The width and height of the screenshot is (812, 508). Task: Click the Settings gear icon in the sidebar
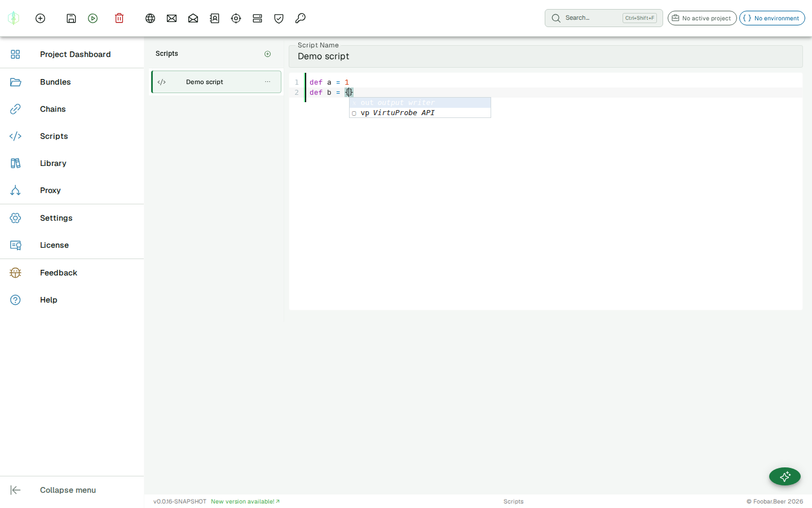(x=15, y=218)
